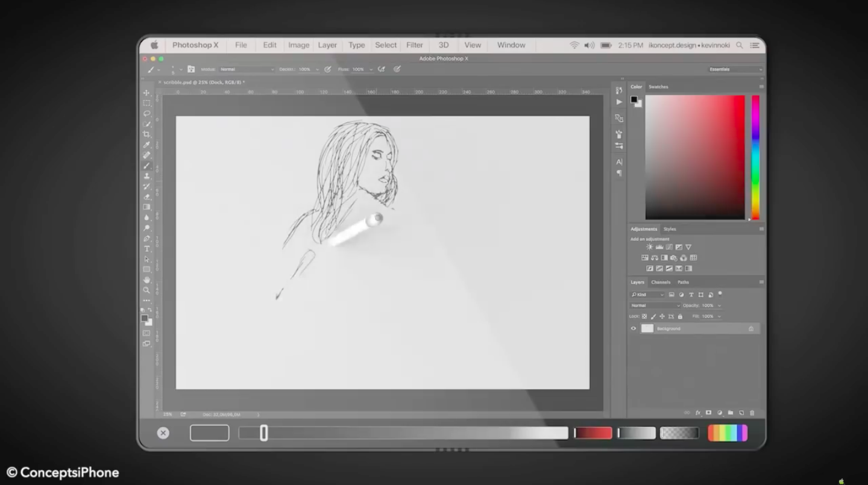Open the brush settings panel folder icon

tap(191, 69)
